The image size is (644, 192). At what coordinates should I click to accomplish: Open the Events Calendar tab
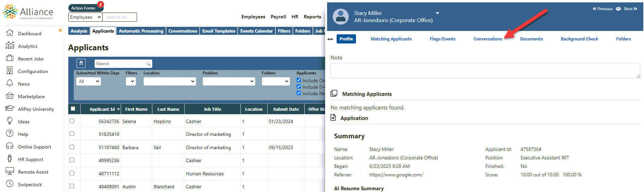click(256, 31)
